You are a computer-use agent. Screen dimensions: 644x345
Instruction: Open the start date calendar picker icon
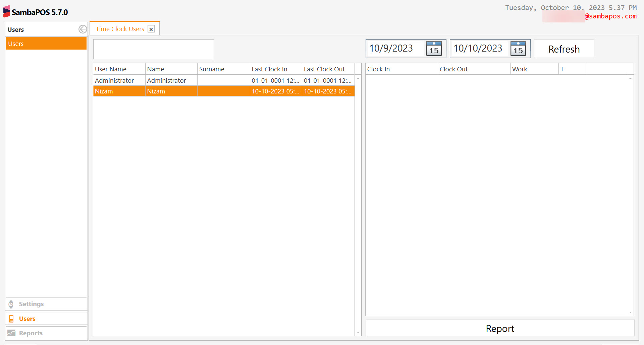433,49
